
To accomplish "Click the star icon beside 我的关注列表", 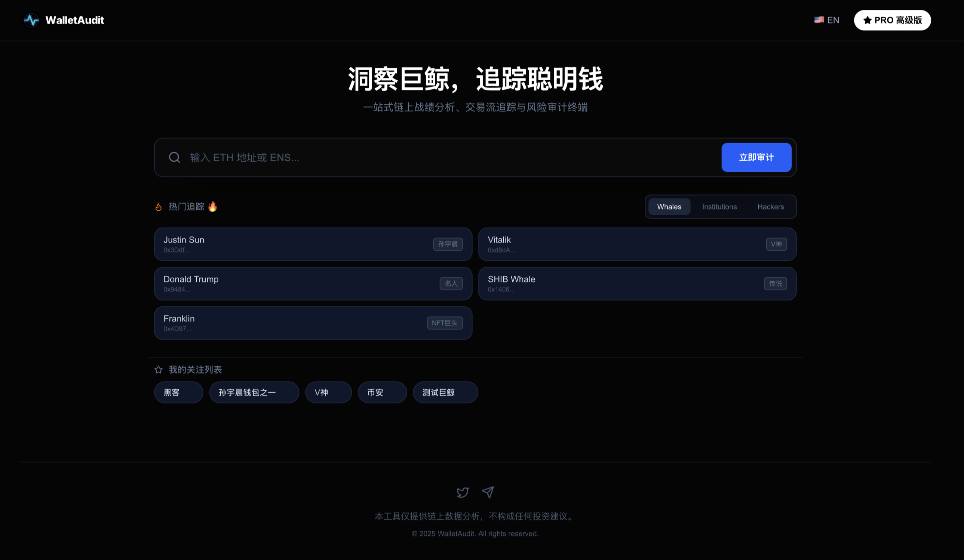I will click(159, 369).
